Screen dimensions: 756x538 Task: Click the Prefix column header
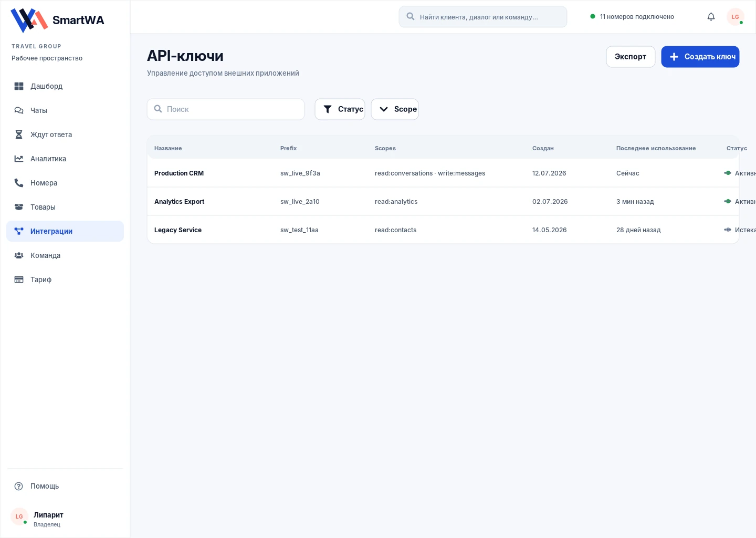(x=288, y=148)
